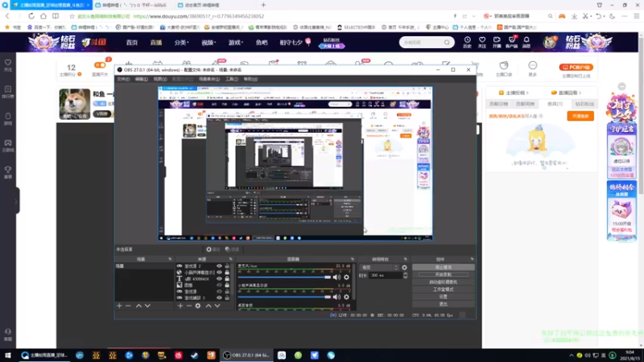Click the browser home icon
The height and width of the screenshot is (362, 644).
[43, 16]
